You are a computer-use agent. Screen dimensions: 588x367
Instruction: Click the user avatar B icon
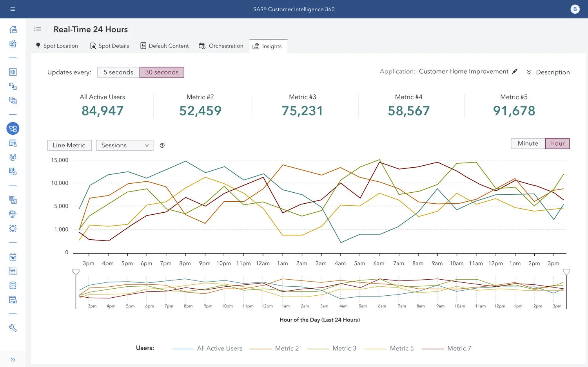[x=575, y=9]
